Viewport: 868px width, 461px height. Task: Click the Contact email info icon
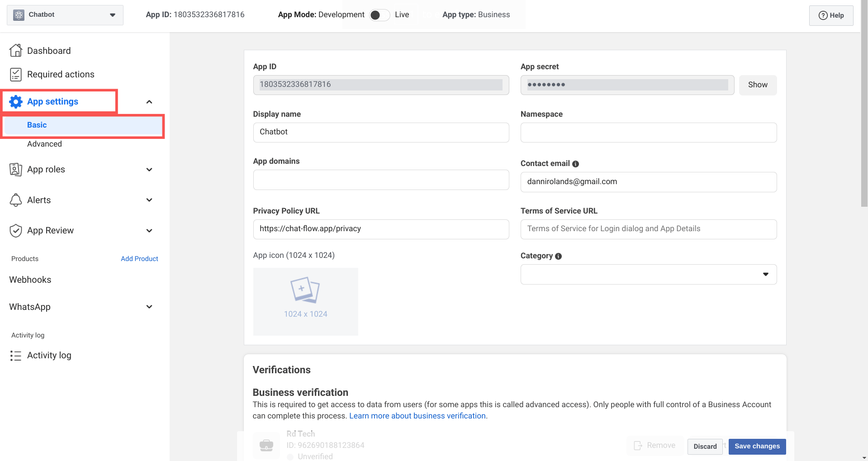pyautogui.click(x=575, y=164)
